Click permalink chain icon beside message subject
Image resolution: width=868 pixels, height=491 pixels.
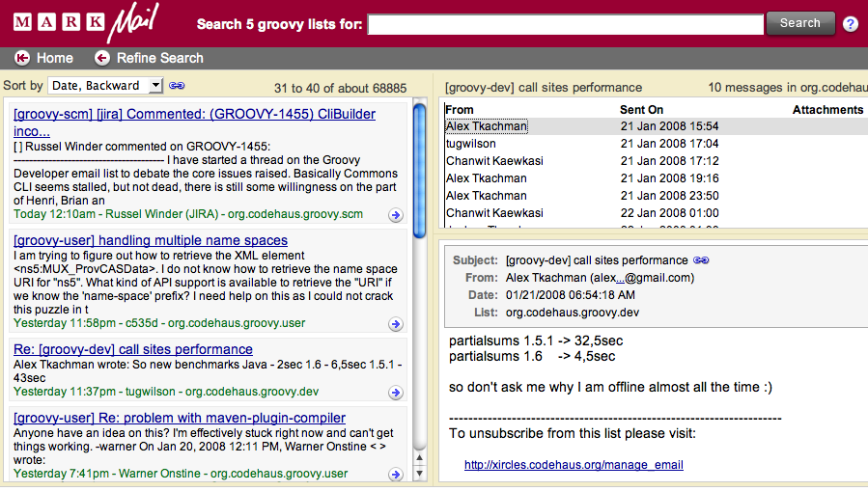[701, 259]
